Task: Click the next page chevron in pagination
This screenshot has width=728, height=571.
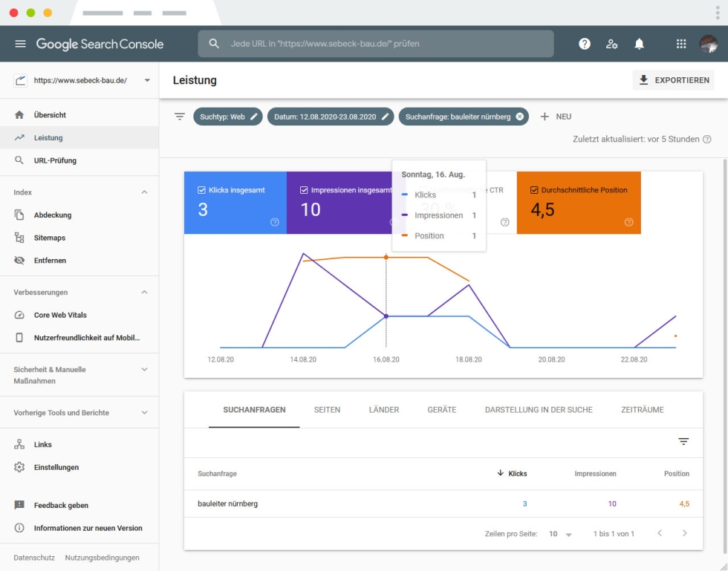Action: click(684, 533)
